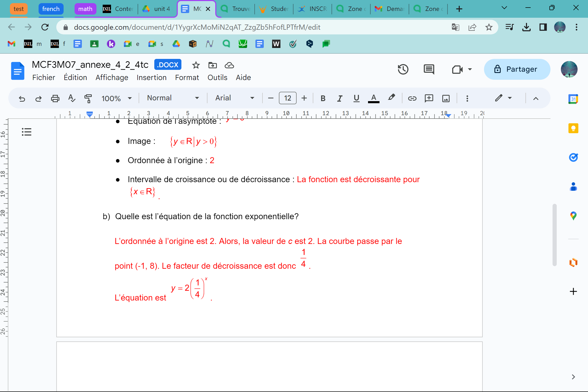Toggle italic formatting
This screenshot has height=392, width=588.
(340, 98)
